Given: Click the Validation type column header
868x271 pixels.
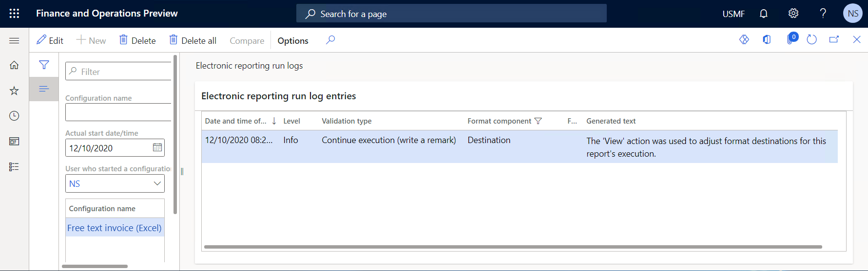Looking at the screenshot, I should (347, 121).
